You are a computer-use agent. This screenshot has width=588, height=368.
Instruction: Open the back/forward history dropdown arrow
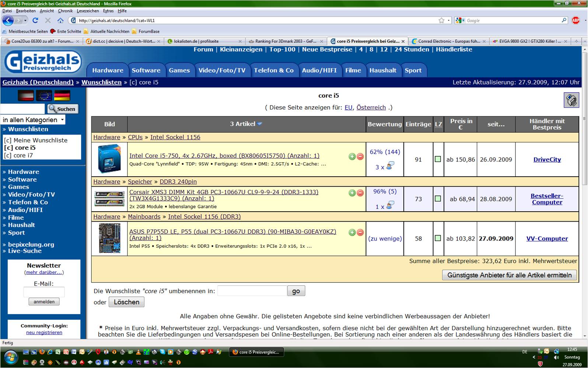click(x=26, y=20)
